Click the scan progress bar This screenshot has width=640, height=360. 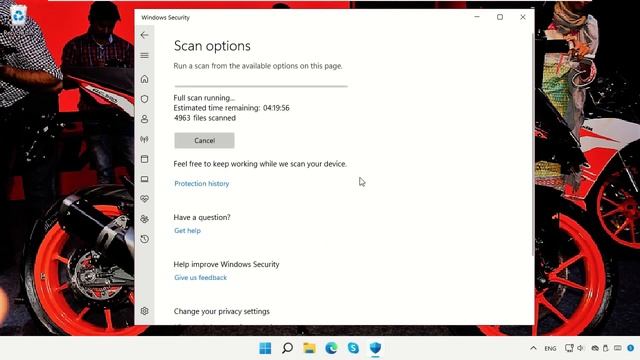261,86
